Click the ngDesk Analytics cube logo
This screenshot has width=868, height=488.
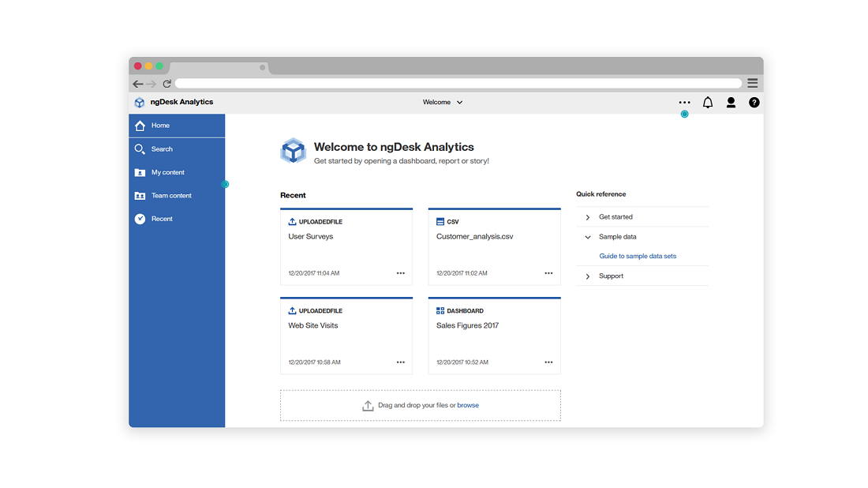point(140,103)
